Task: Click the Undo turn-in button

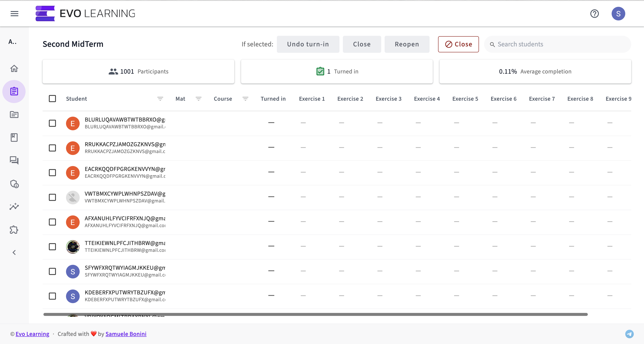Action: [308, 44]
